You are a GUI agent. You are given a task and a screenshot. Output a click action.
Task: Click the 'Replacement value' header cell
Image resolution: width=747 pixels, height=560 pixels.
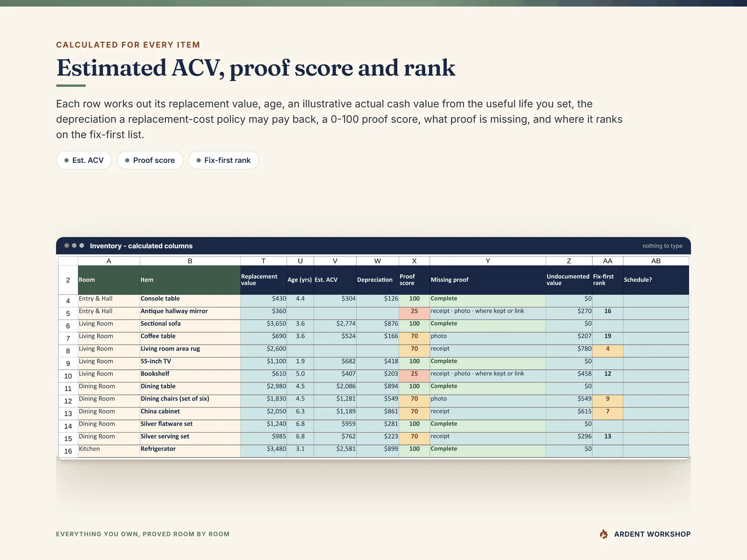[x=263, y=280]
